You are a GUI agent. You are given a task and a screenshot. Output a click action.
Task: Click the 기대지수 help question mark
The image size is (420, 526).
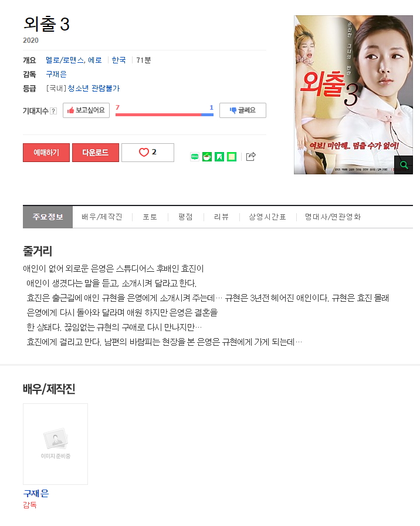(53, 111)
